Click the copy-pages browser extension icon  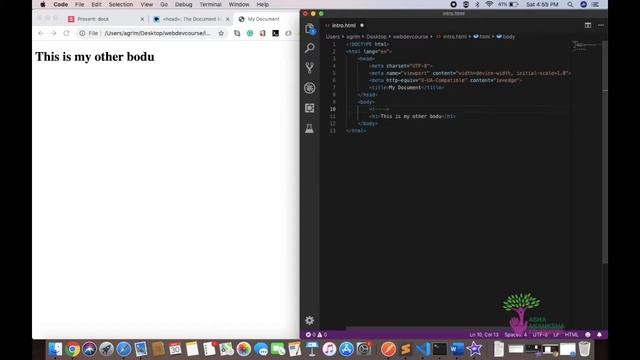237,33
